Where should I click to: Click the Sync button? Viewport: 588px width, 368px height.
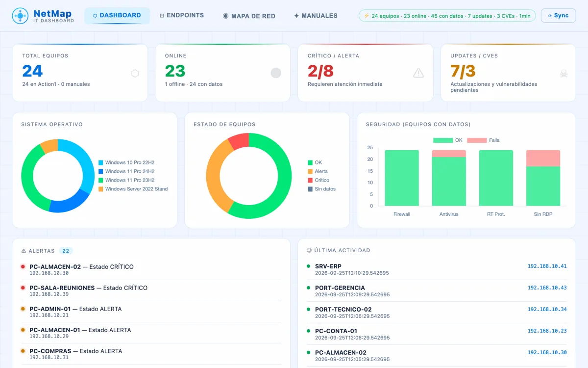(558, 16)
